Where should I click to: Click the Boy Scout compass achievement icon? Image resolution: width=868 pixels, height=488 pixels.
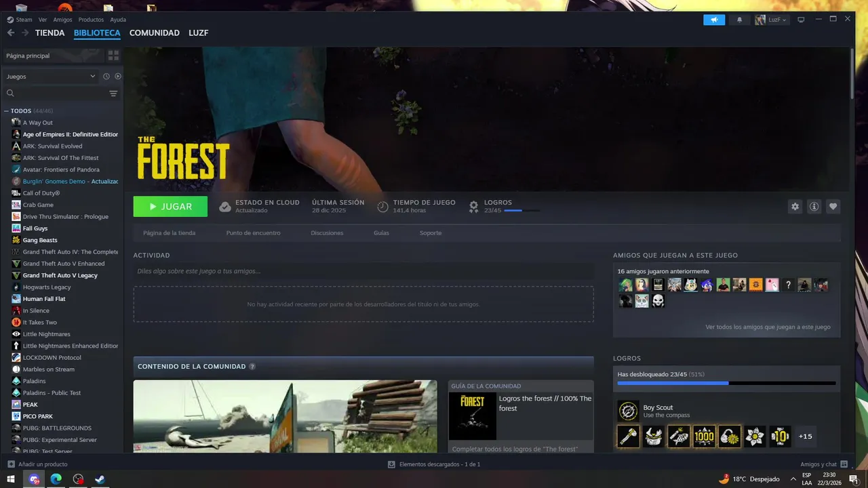click(629, 411)
